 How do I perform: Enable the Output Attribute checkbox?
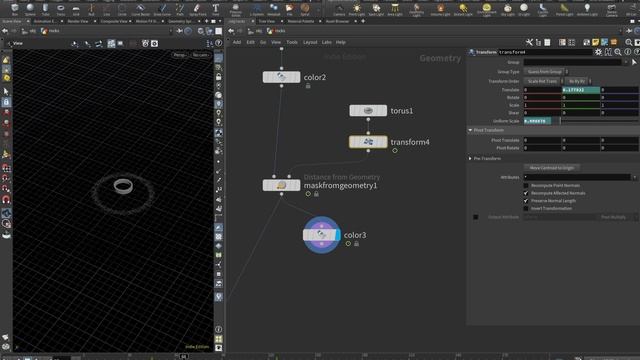pyautogui.click(x=476, y=217)
